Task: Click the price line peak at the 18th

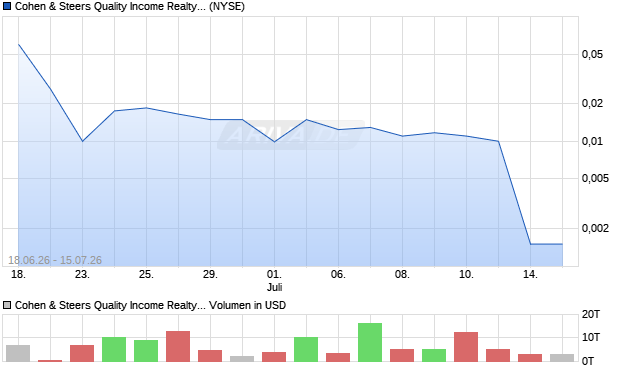Action: pyautogui.click(x=19, y=44)
